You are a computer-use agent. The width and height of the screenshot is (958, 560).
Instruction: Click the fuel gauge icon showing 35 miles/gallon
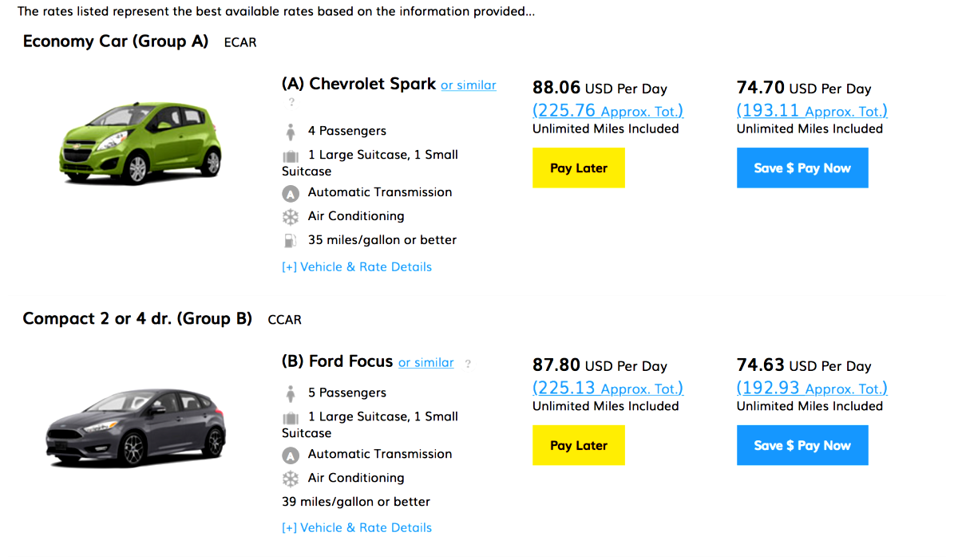(291, 239)
